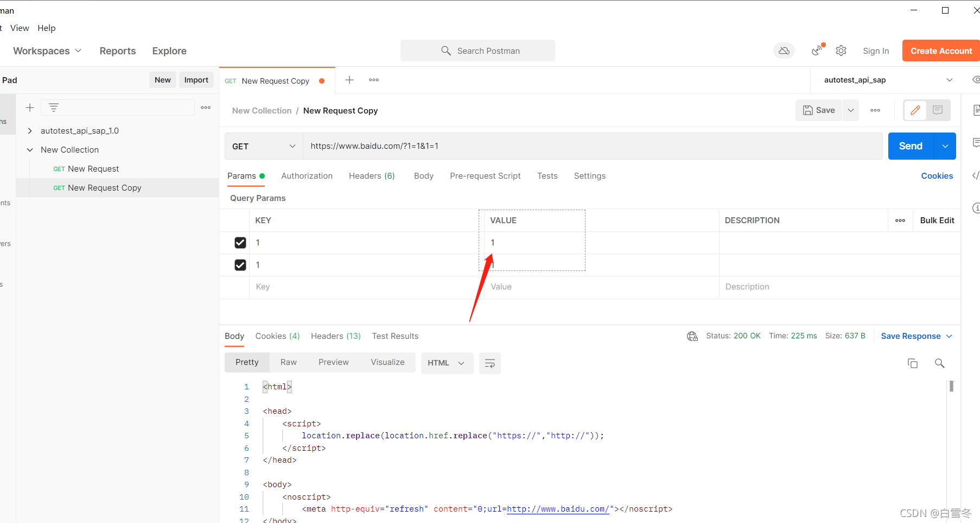Open the Settings request tab

coord(590,176)
